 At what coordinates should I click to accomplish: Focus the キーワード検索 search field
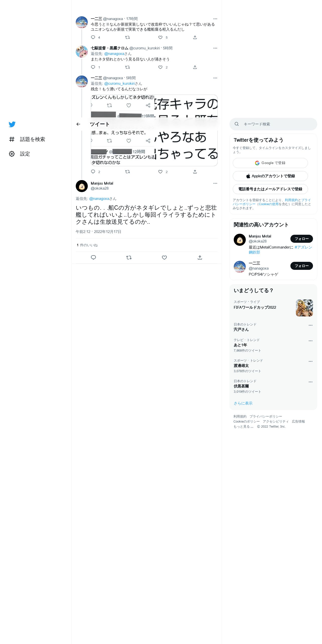273,124
